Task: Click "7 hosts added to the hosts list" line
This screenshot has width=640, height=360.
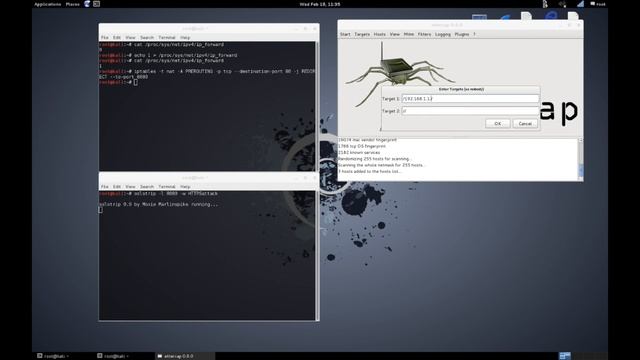Action: pyautogui.click(x=370, y=171)
